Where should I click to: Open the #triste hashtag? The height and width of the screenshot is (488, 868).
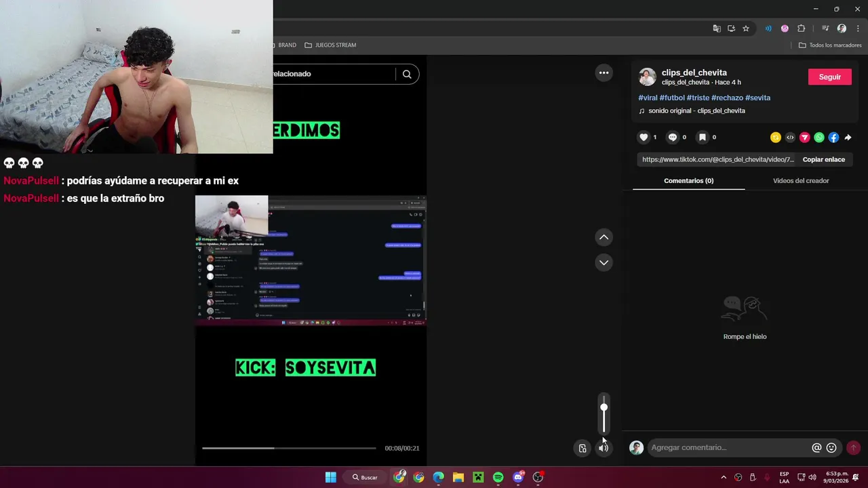coord(698,98)
